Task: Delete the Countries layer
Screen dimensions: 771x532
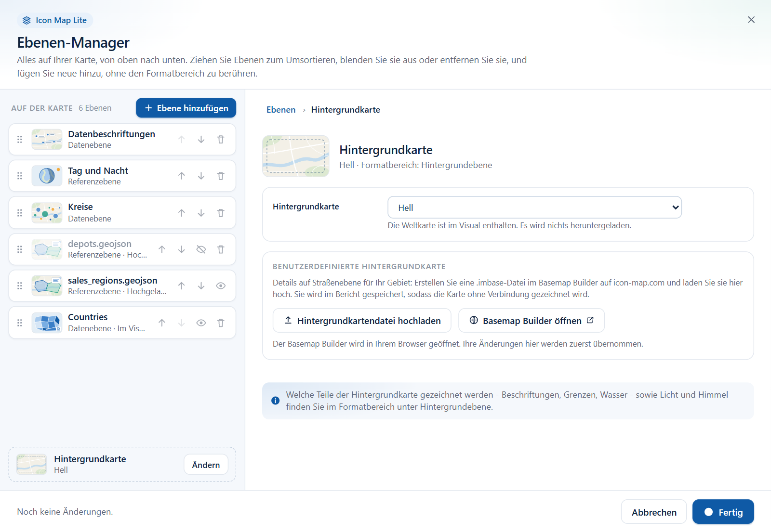Action: 221,323
